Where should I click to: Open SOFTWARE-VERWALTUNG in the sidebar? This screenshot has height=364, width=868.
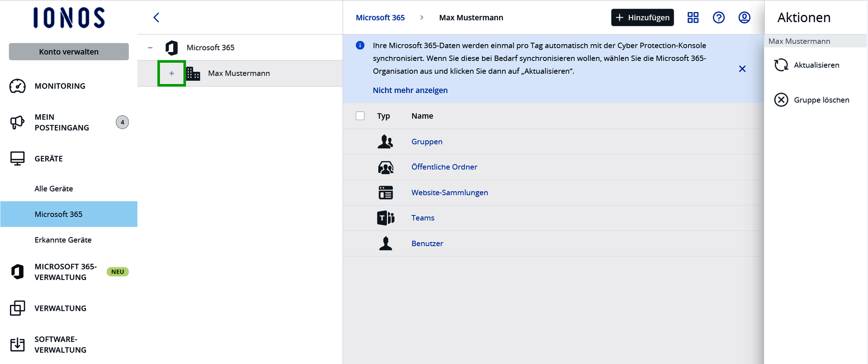[x=61, y=345]
